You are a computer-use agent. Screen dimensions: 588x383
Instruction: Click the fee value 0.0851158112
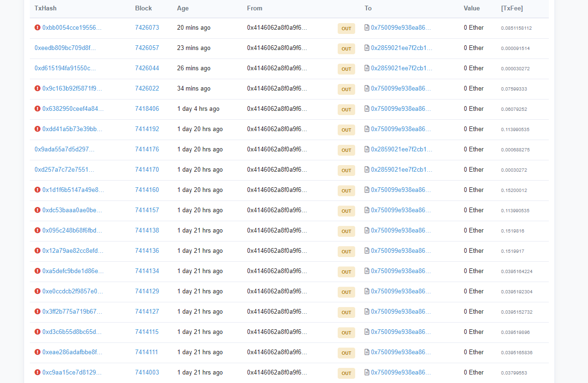tap(516, 28)
